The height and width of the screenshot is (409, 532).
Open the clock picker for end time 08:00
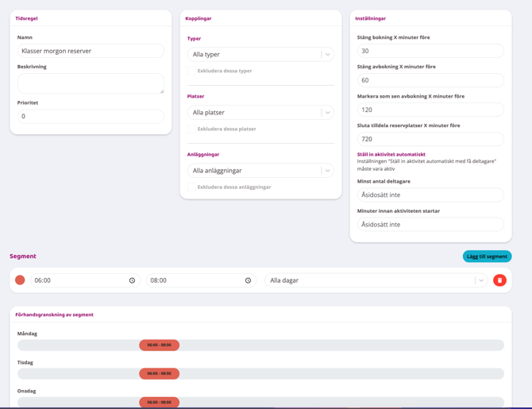pos(248,280)
